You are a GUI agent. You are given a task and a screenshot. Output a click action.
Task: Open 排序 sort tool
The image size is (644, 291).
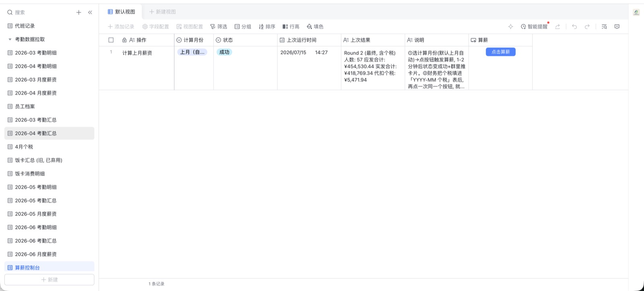tap(267, 27)
